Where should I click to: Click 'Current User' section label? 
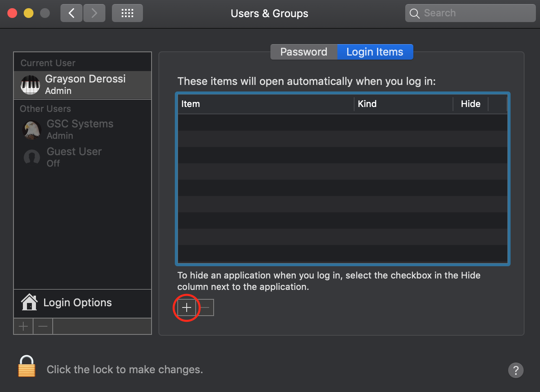(48, 63)
